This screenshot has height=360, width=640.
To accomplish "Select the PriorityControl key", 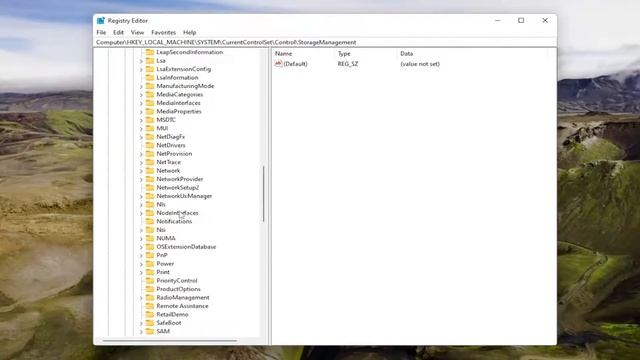I will pyautogui.click(x=177, y=280).
